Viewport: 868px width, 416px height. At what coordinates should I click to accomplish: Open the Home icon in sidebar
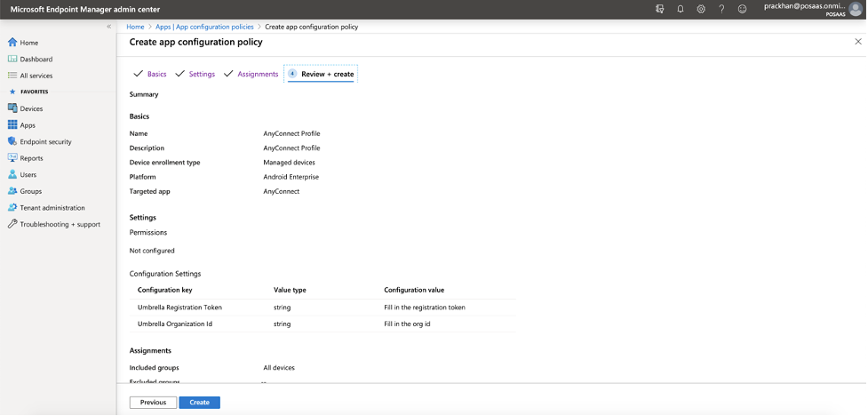tap(12, 42)
